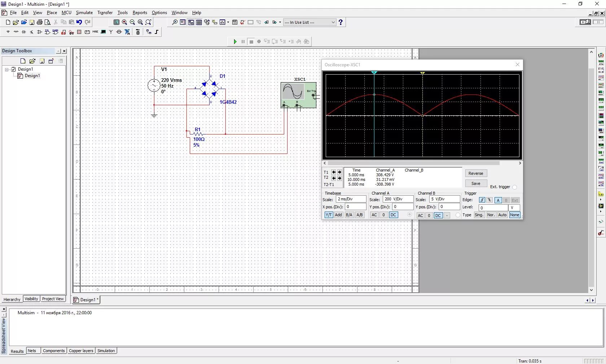Open the Place menu
This screenshot has height=364, width=606.
pos(52,13)
